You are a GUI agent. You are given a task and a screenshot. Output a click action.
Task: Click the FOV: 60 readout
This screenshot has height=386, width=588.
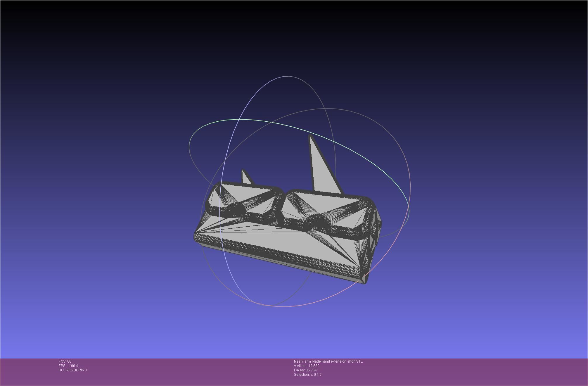tap(65, 361)
